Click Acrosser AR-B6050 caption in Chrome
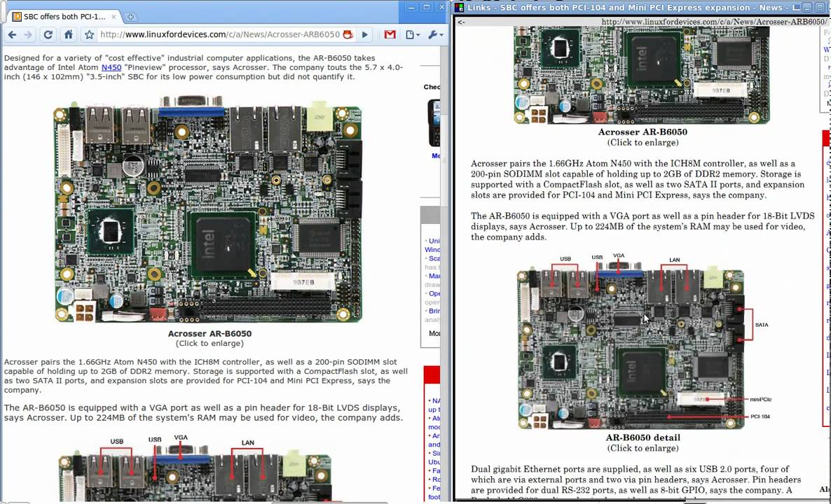The width and height of the screenshot is (831, 504). [210, 333]
